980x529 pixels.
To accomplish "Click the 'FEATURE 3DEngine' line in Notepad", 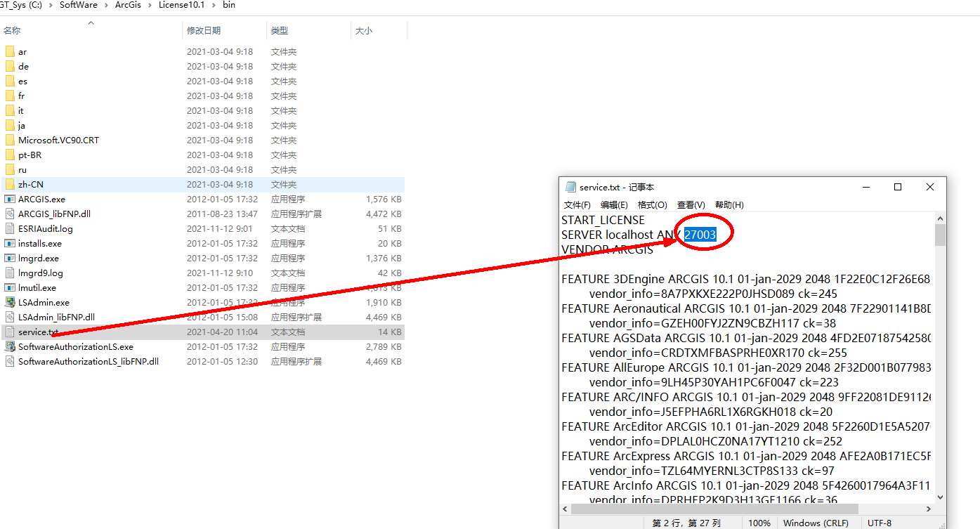I will tap(745, 279).
